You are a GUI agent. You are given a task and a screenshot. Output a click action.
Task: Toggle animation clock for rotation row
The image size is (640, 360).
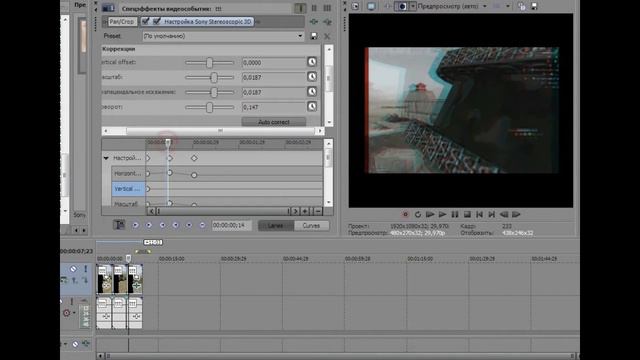(312, 107)
